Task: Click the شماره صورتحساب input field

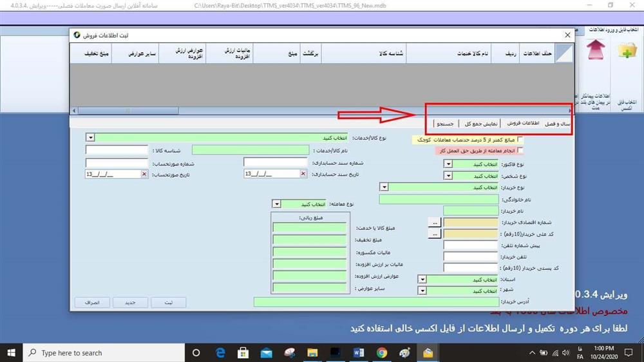Action: click(117, 163)
